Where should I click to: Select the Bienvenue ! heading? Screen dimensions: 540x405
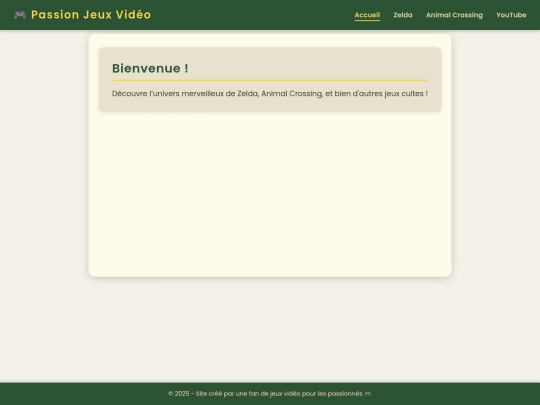150,68
